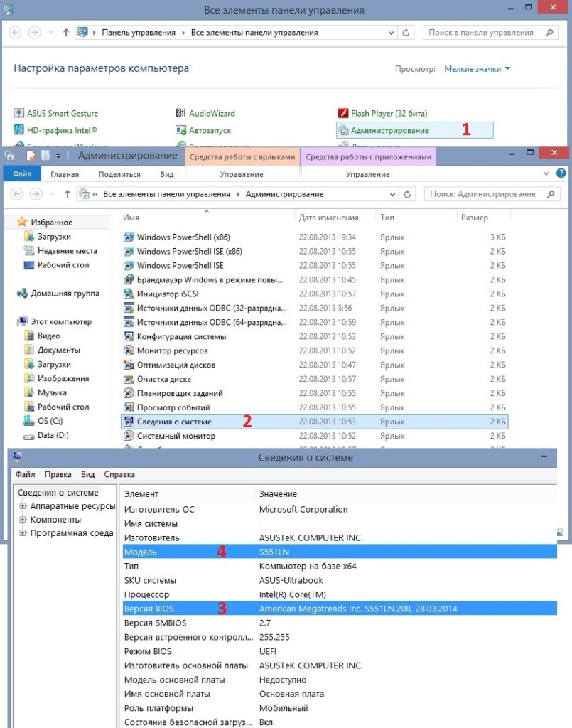This screenshot has height=728, width=572.
Task: Switch to the Главная ribbon tab
Action: (65, 175)
